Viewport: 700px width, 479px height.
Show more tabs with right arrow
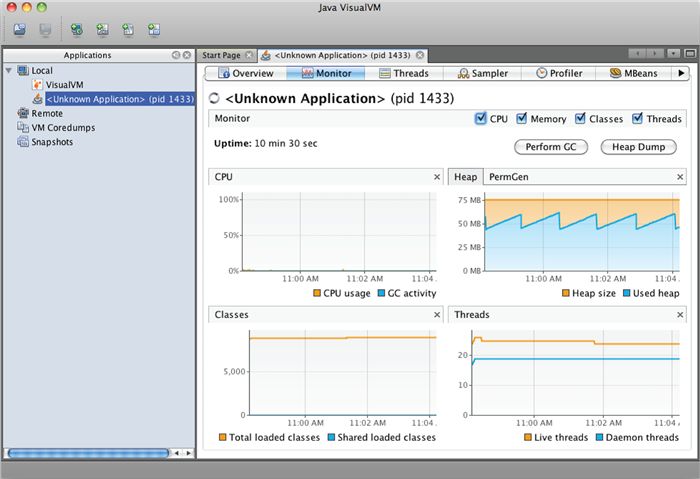681,73
